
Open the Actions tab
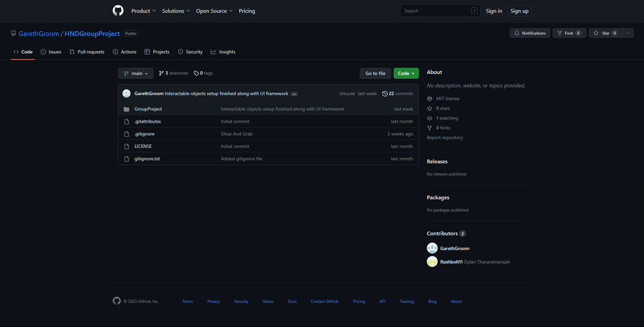[x=125, y=52]
